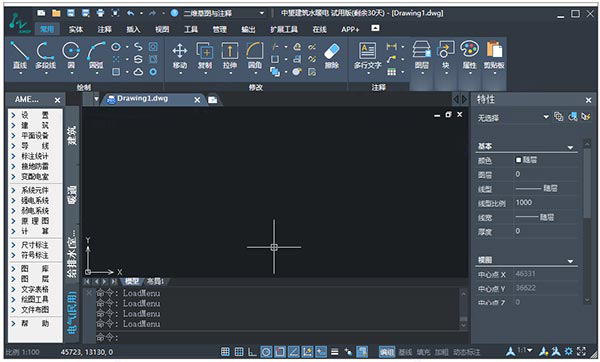Expand the 强电系统 menu item
Image resolution: width=600 pixels, height=362 pixels.
point(35,201)
